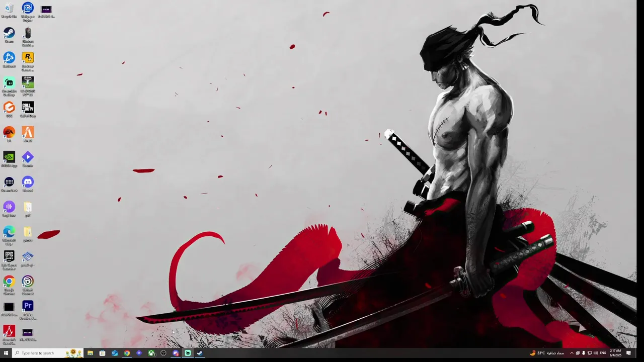Open Epic Games Launcher shortcut
The image size is (644, 362).
(x=9, y=260)
